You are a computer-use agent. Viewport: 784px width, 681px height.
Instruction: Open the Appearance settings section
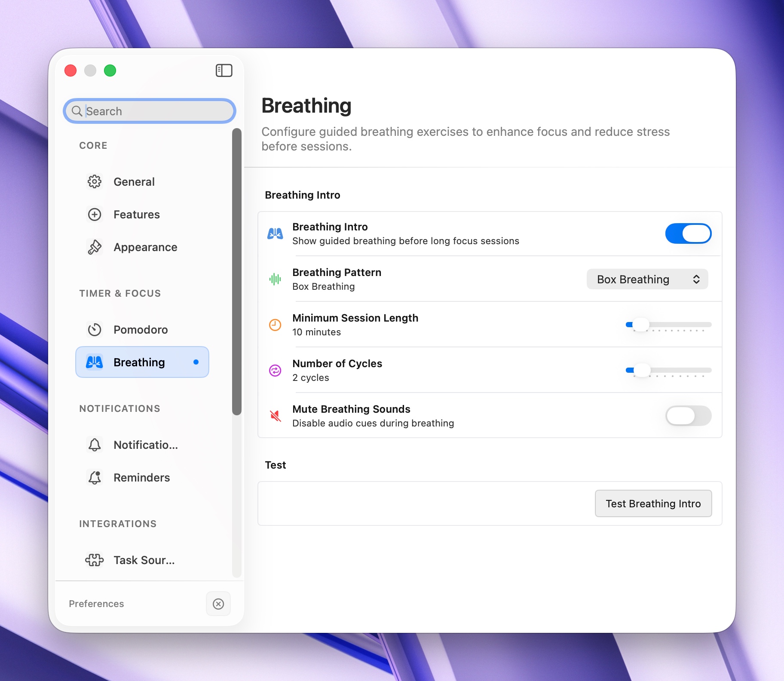pos(145,247)
